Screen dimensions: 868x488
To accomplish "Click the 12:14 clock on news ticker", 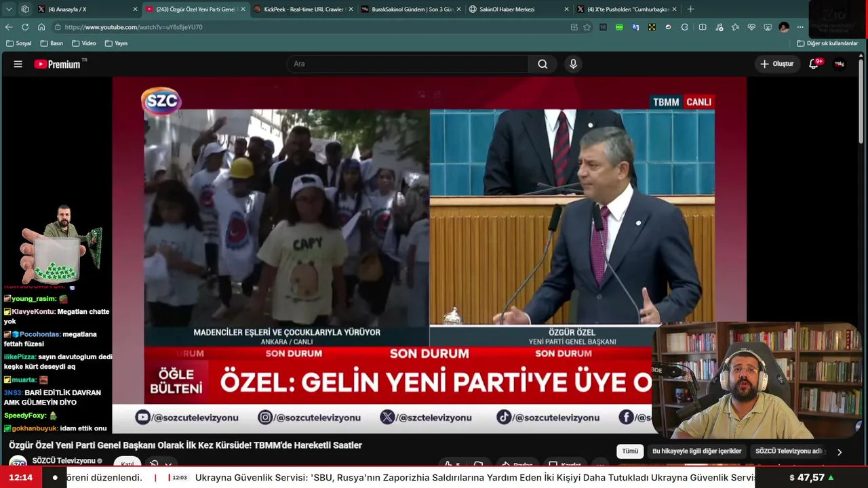I will 20,478.
